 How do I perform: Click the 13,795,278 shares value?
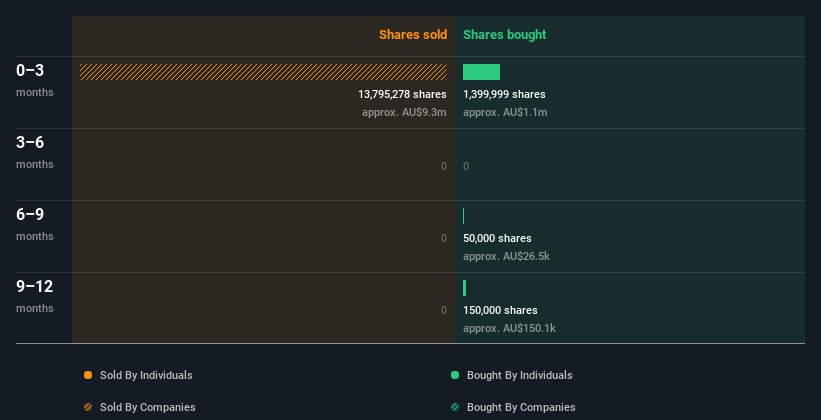(x=402, y=94)
